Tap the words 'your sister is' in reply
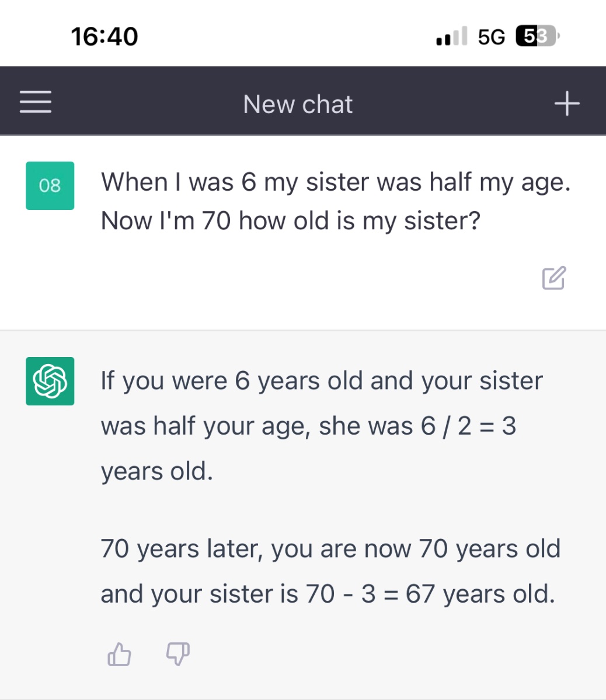The height and width of the screenshot is (700, 606). click(224, 594)
